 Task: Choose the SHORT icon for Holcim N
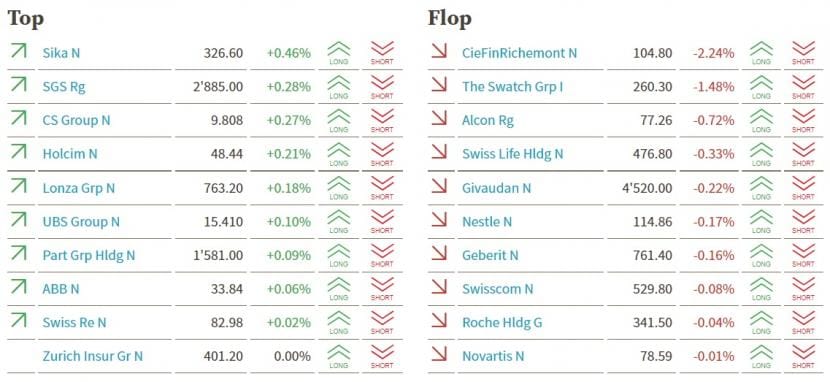382,154
